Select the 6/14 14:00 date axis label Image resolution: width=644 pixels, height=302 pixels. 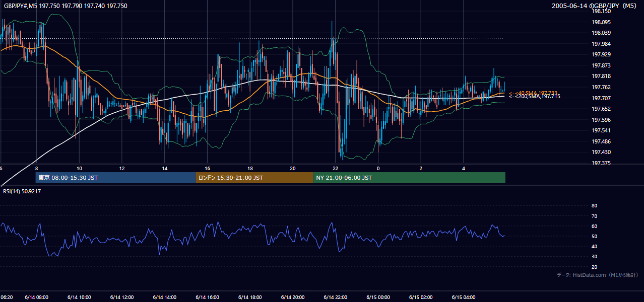tap(165, 297)
